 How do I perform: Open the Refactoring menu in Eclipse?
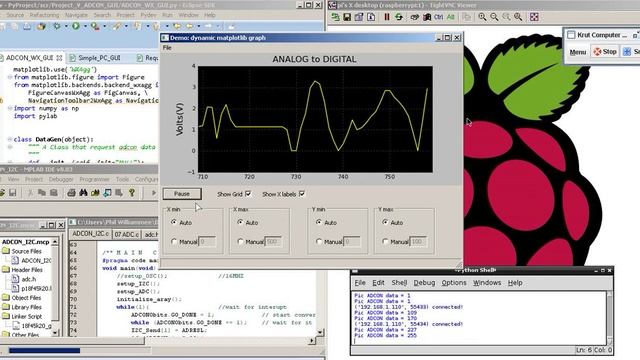pos(44,15)
